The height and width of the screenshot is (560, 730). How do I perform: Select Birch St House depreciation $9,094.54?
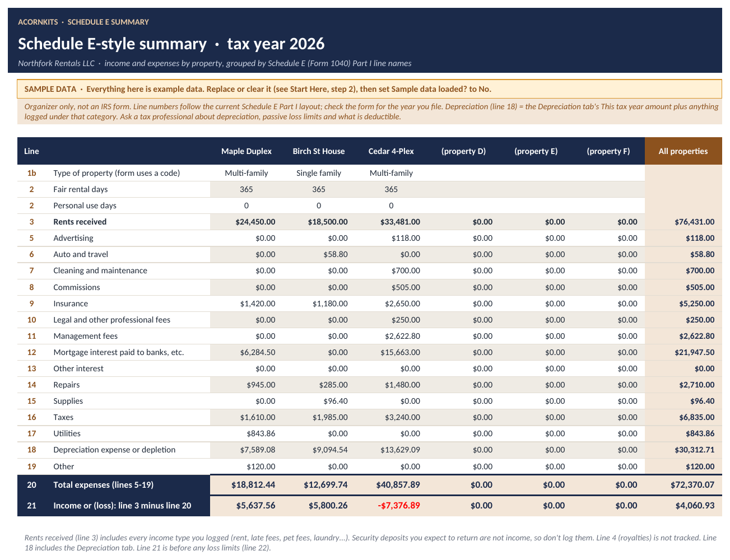tap(319, 450)
